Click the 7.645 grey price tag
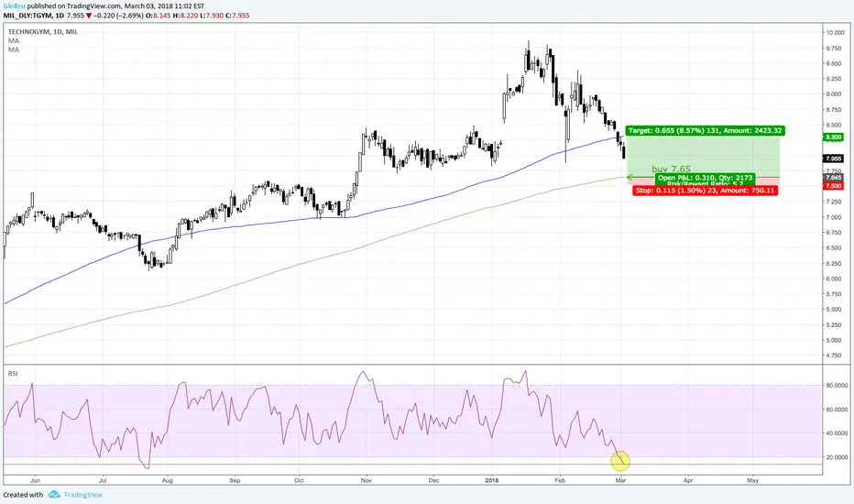Screen dimensions: 854x504 pos(833,178)
